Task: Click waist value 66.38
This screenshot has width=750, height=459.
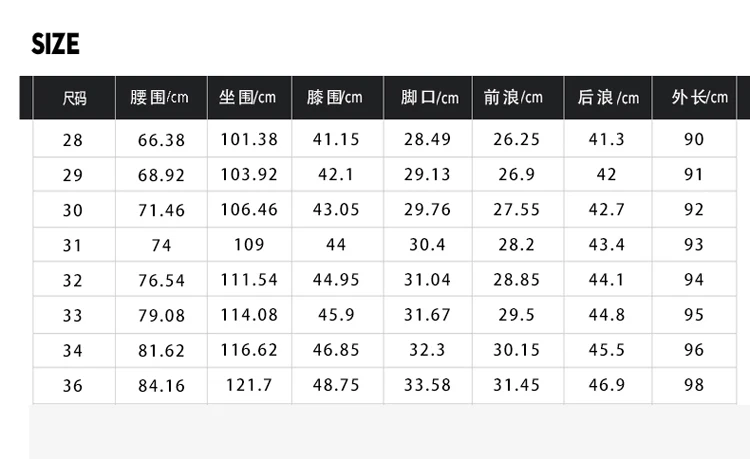Action: pos(161,140)
